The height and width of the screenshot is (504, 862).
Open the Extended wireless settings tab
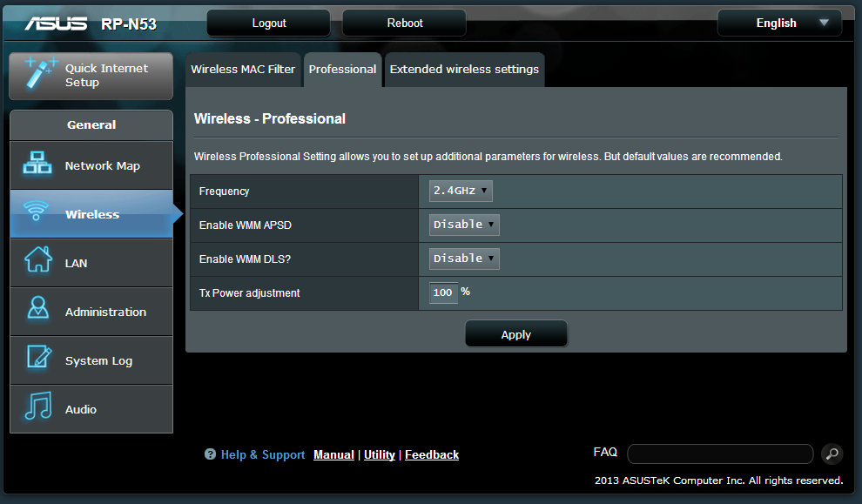(x=464, y=70)
